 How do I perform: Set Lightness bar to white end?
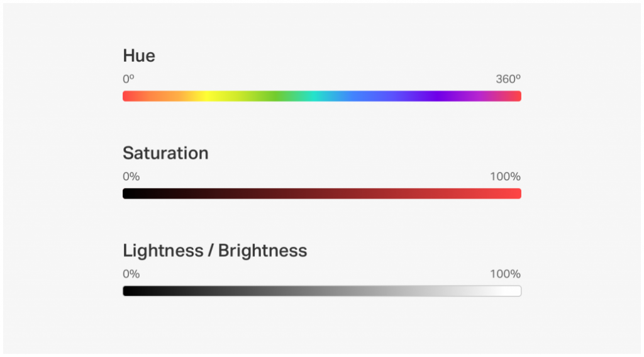pyautogui.click(x=517, y=291)
